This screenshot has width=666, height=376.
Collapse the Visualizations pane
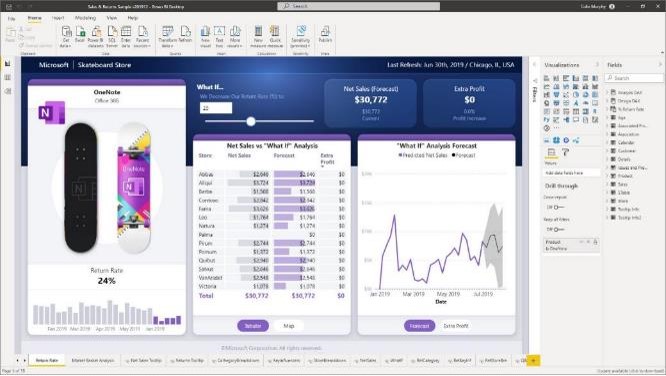click(x=597, y=65)
